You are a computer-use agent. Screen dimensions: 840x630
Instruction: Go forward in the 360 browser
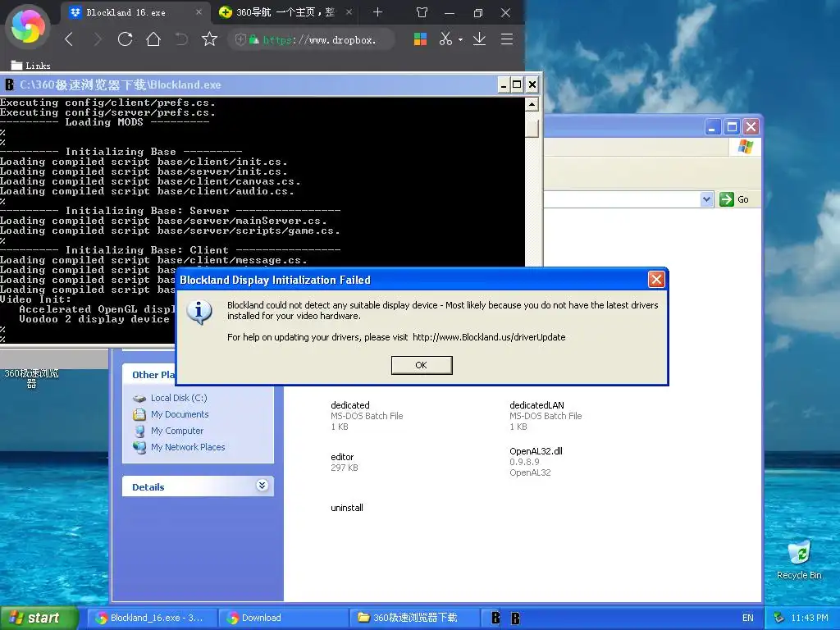tap(97, 39)
